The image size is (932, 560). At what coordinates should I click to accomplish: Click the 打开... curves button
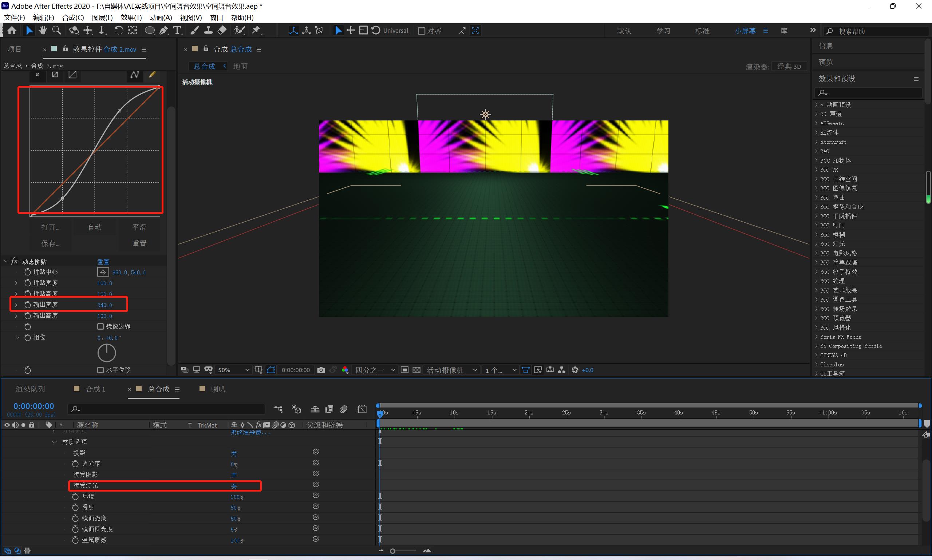click(51, 227)
